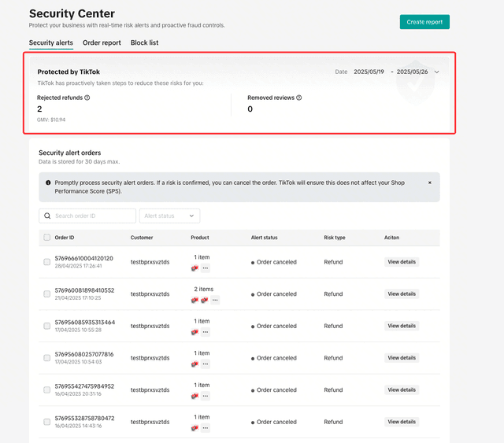Focus the Search order ID field
Image resolution: width=504 pixels, height=443 pixels.
coord(87,216)
